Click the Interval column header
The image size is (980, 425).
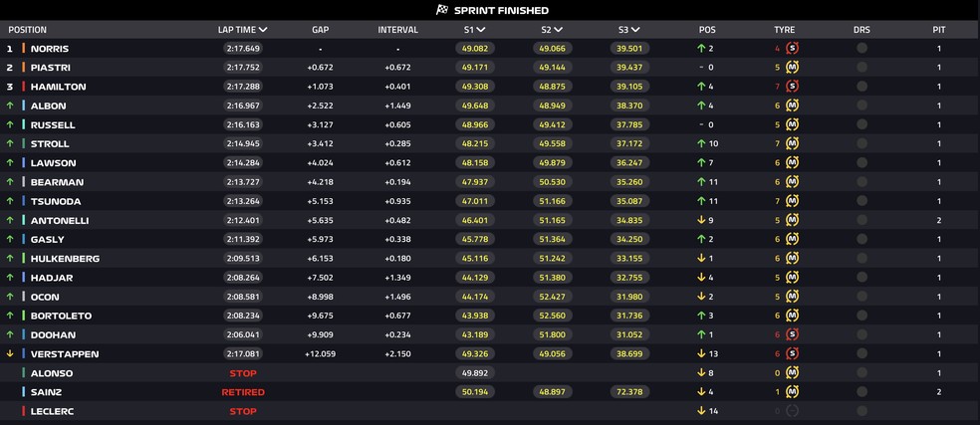397,30
